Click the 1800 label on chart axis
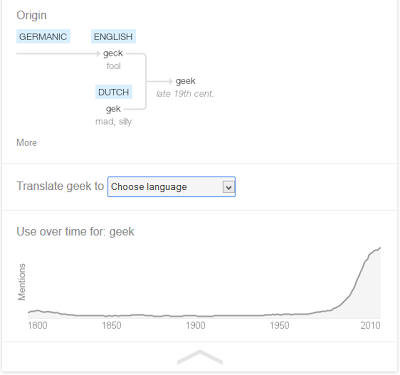 coord(37,325)
